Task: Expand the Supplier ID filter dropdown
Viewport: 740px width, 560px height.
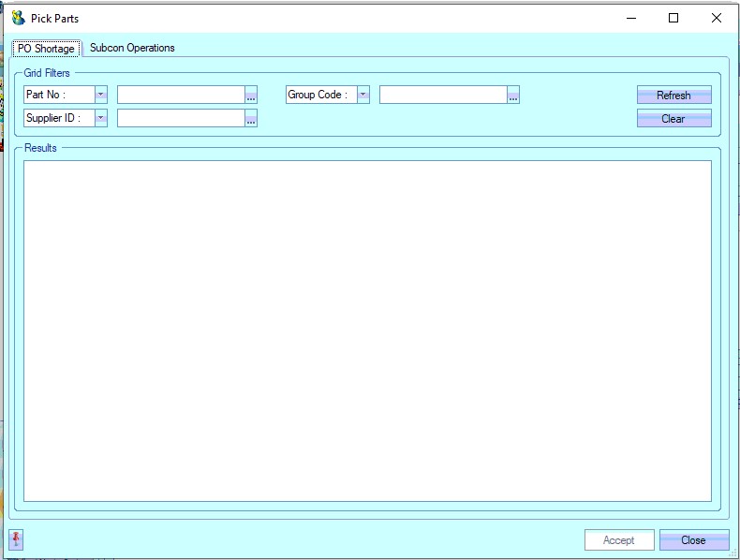Action: [x=101, y=119]
